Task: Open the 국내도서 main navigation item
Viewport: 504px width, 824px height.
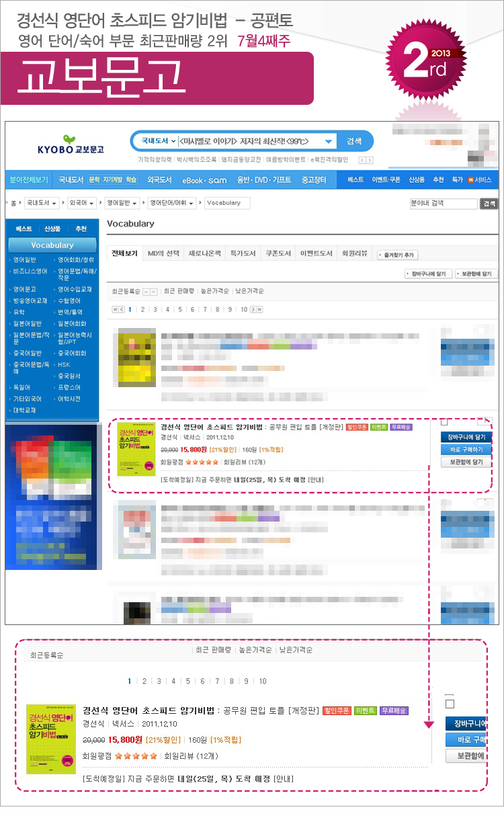Action: click(71, 179)
